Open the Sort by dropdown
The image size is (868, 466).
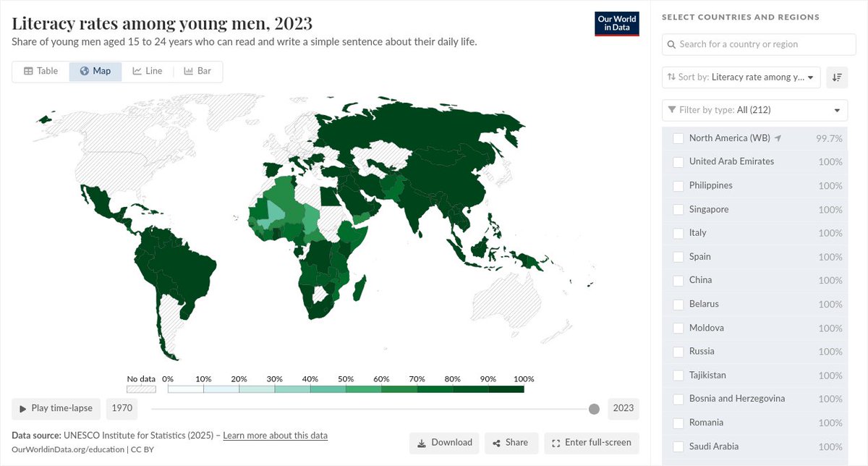click(x=741, y=77)
